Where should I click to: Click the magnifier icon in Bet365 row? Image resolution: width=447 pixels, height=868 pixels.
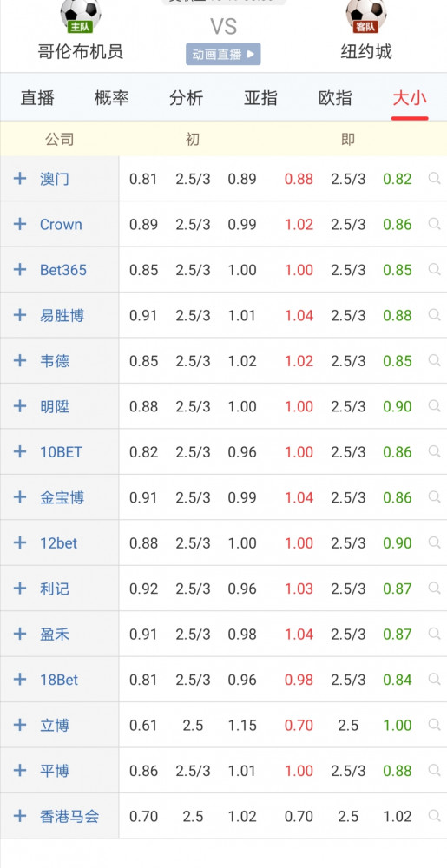tap(434, 270)
